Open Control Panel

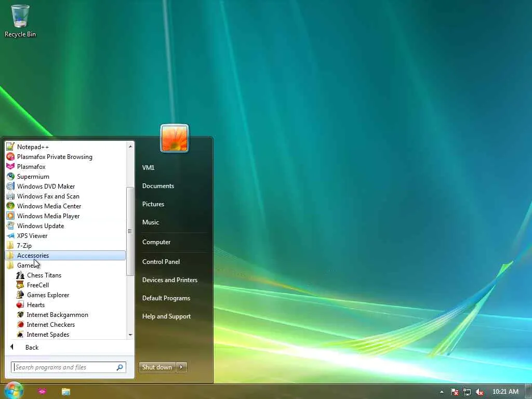[161, 262]
